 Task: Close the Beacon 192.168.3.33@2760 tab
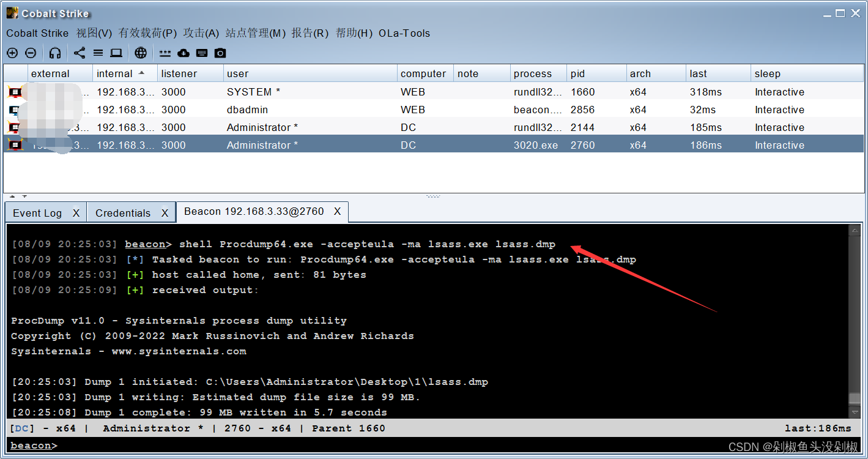click(337, 211)
